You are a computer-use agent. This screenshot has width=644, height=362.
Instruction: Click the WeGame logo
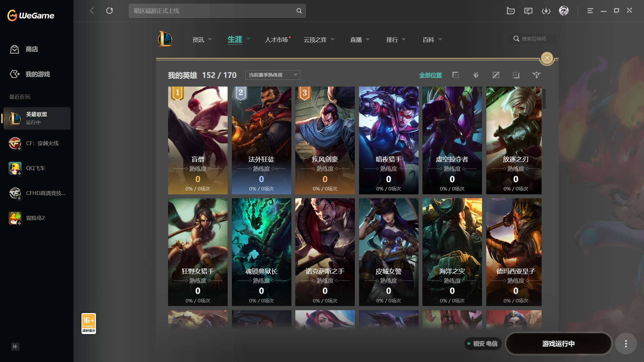31,15
